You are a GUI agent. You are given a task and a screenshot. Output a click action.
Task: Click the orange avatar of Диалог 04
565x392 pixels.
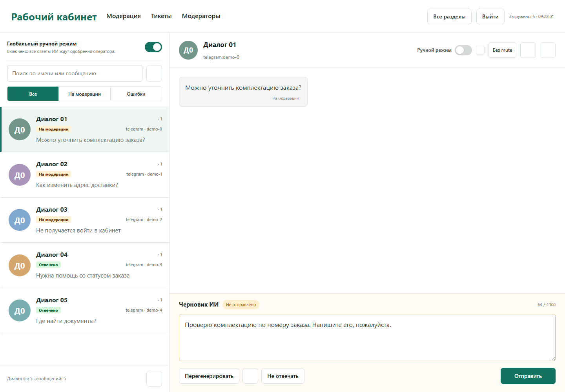20,265
